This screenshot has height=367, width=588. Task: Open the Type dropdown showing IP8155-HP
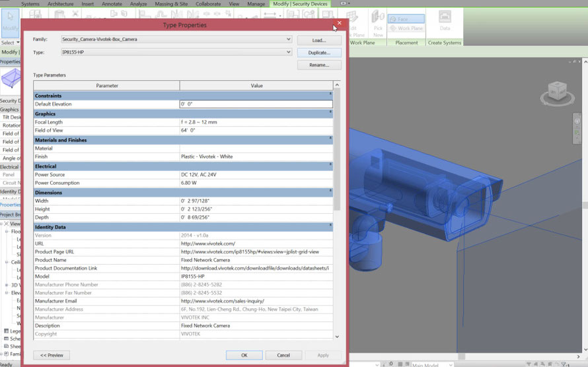pos(288,52)
